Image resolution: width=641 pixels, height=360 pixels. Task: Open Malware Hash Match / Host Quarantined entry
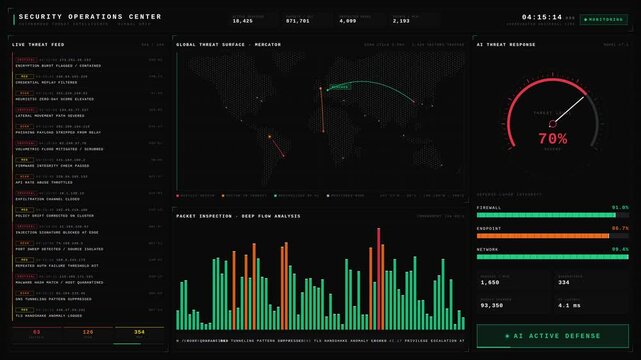click(x=88, y=280)
